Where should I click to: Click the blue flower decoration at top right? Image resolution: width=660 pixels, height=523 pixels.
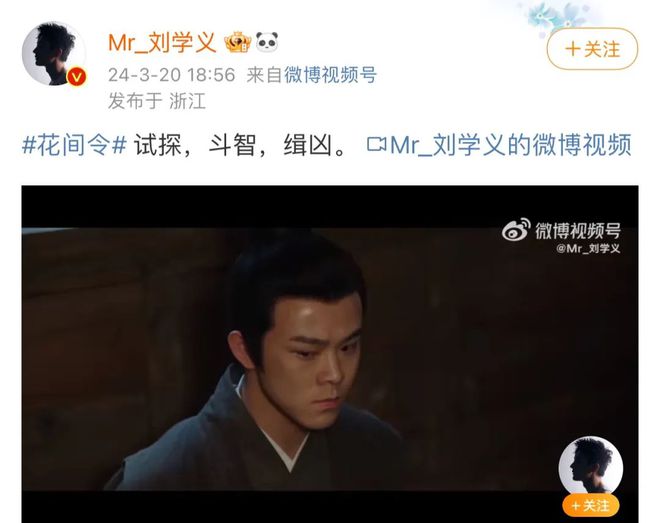(557, 17)
